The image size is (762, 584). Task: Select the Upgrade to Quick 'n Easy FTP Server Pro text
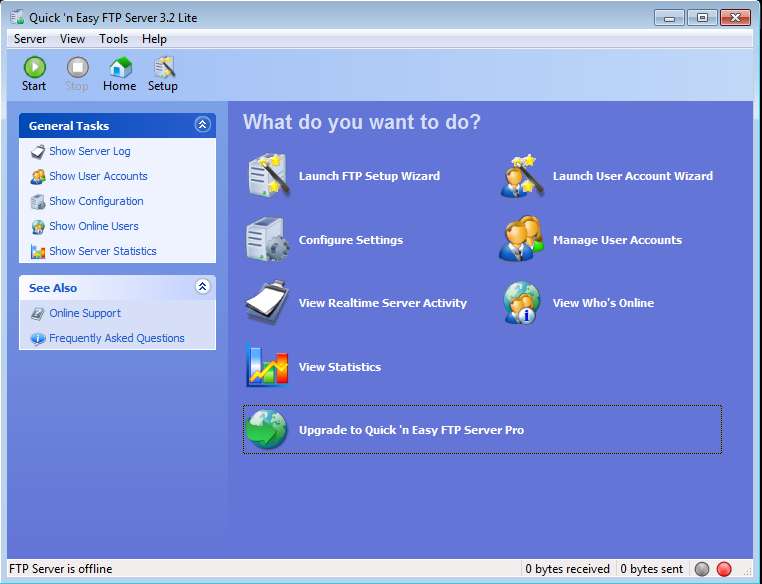(411, 430)
